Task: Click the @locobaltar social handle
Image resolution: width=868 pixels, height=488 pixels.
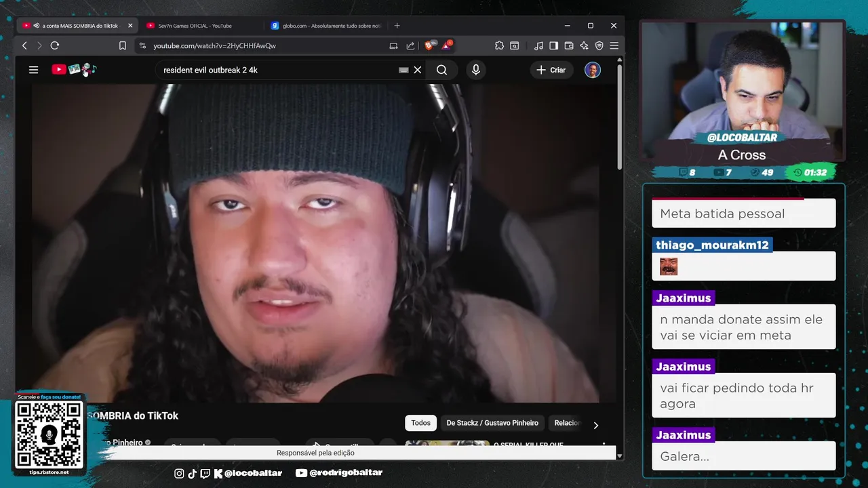Action: point(253,473)
